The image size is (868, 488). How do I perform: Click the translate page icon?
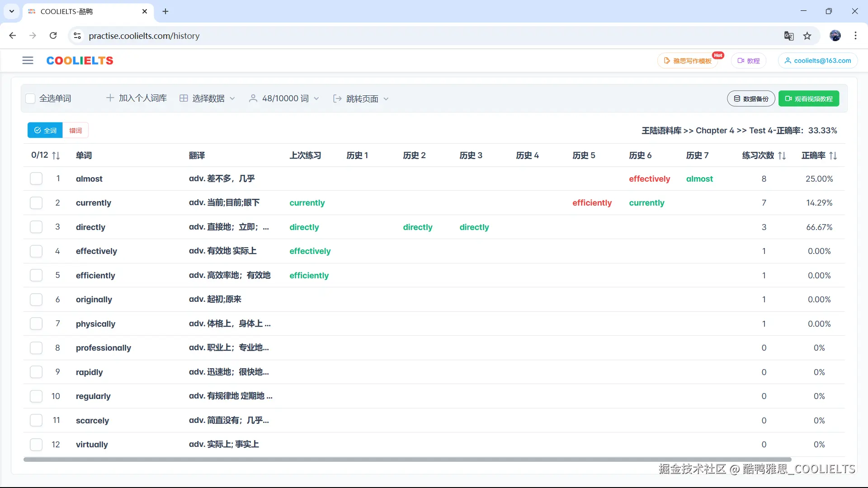click(x=789, y=36)
